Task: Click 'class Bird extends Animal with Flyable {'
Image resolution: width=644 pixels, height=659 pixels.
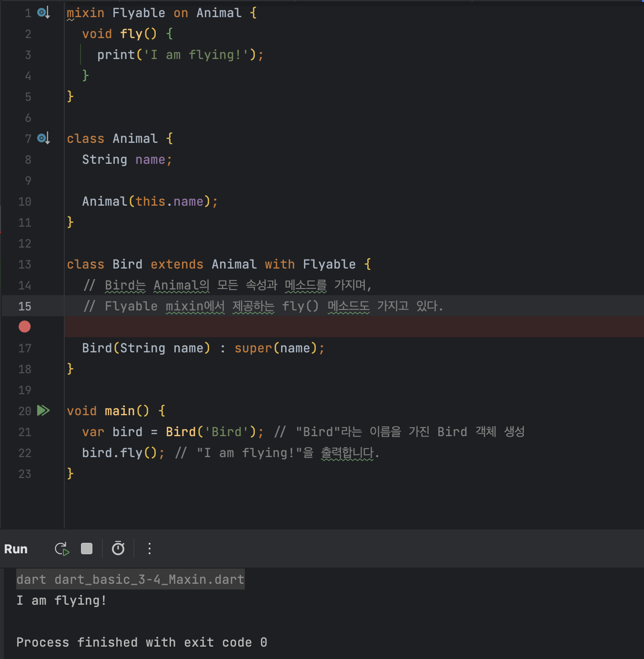Action: pyautogui.click(x=219, y=264)
